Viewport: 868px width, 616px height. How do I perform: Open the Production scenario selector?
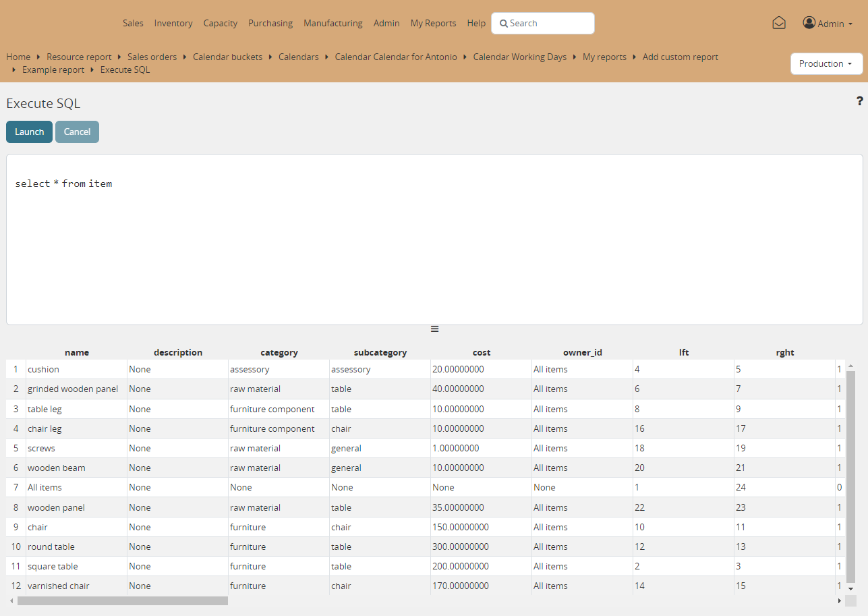coord(826,63)
